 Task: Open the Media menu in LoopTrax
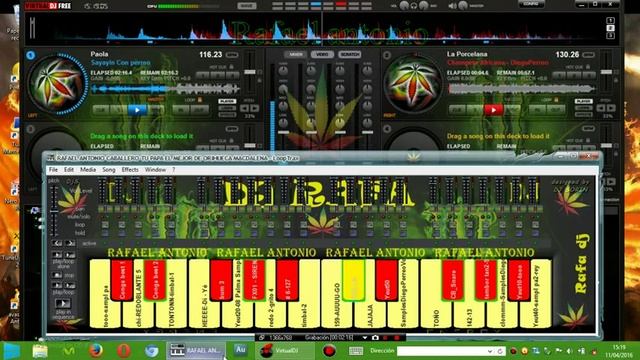(88, 169)
